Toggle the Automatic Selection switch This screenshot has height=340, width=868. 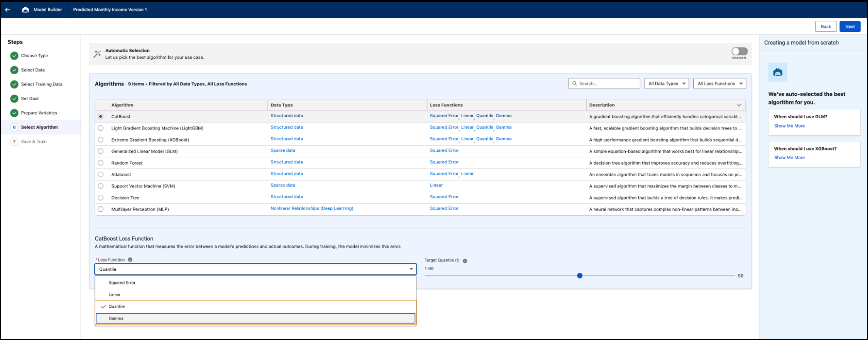[x=739, y=51]
